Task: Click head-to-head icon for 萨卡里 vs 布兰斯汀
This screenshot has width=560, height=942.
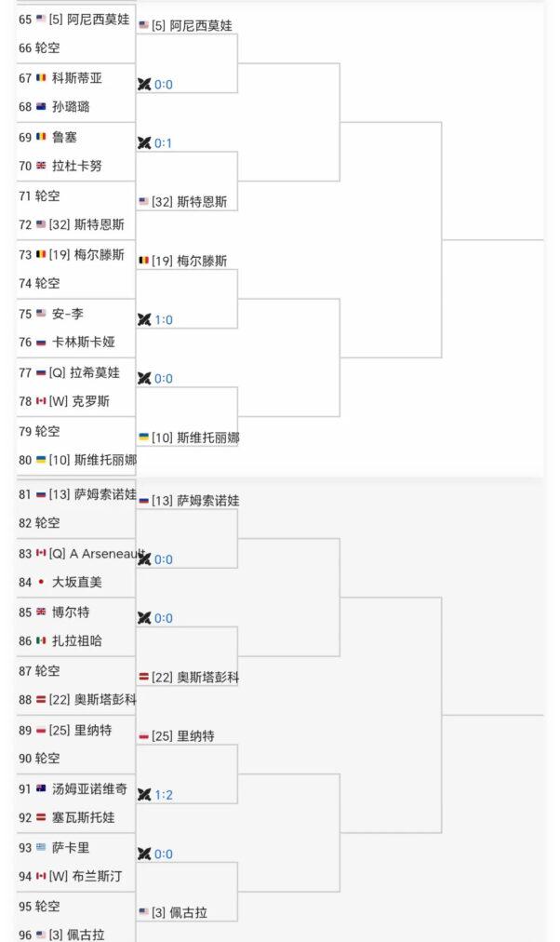Action: click(x=144, y=854)
